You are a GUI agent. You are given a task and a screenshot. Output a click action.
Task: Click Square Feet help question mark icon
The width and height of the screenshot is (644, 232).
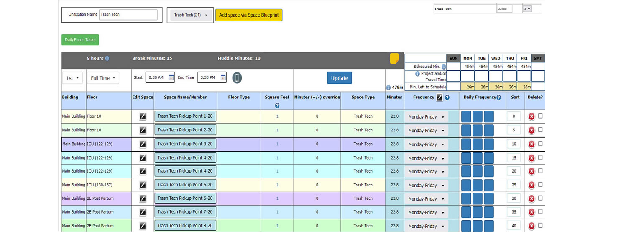[x=277, y=106]
